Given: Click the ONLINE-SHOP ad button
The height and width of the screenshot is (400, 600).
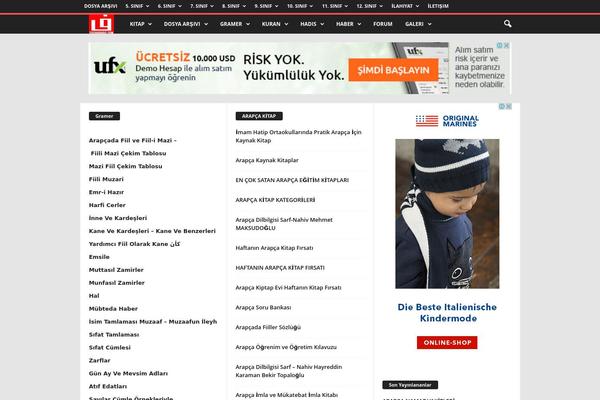Looking at the screenshot, I should pos(447,342).
